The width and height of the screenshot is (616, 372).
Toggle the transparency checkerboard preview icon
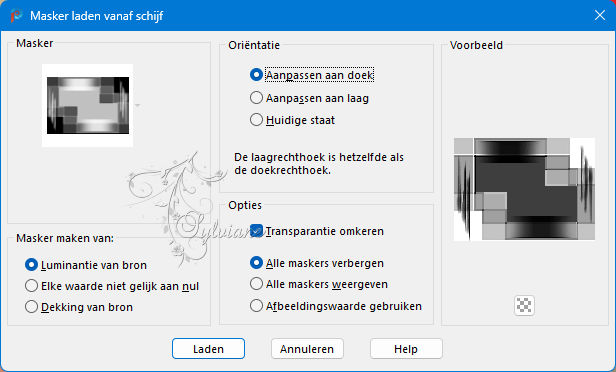click(x=524, y=305)
